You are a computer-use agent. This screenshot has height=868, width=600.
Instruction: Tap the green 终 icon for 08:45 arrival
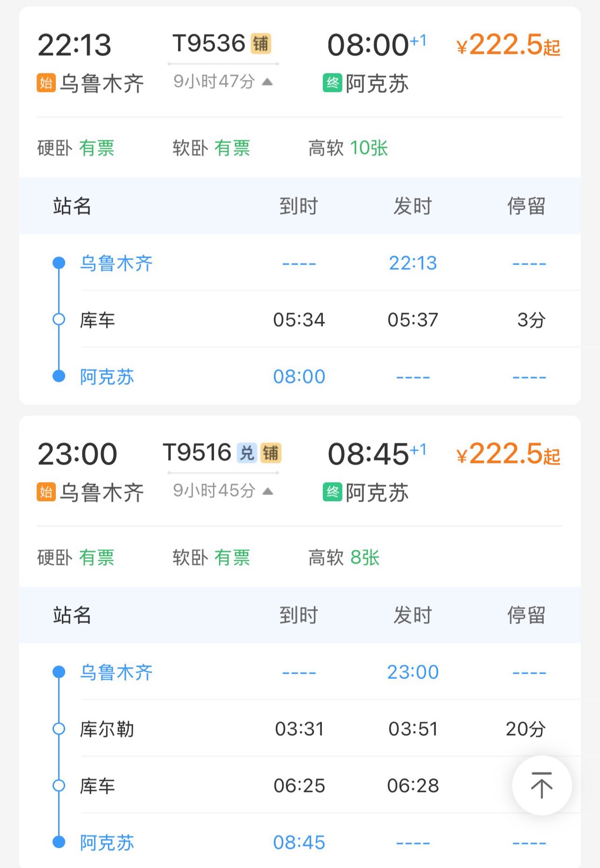332,492
